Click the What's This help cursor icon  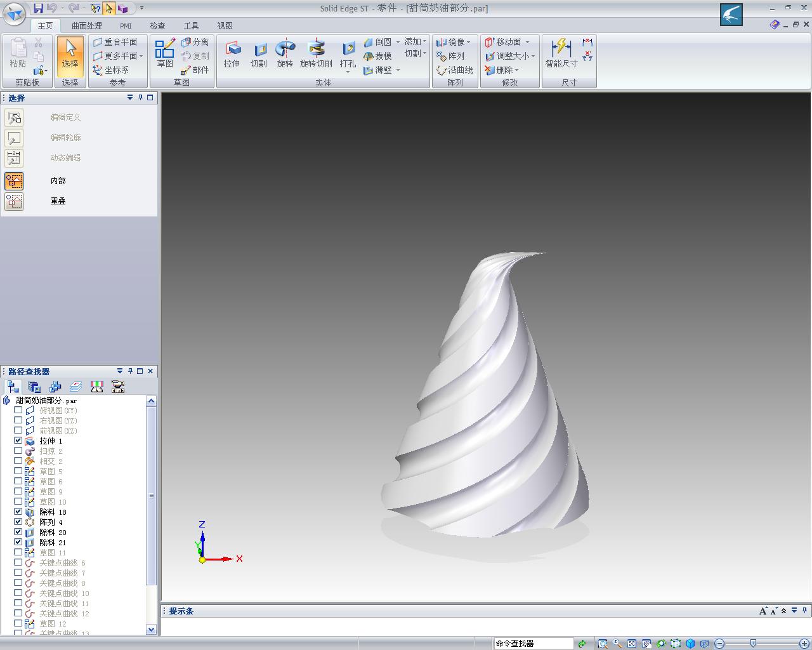pos(95,8)
